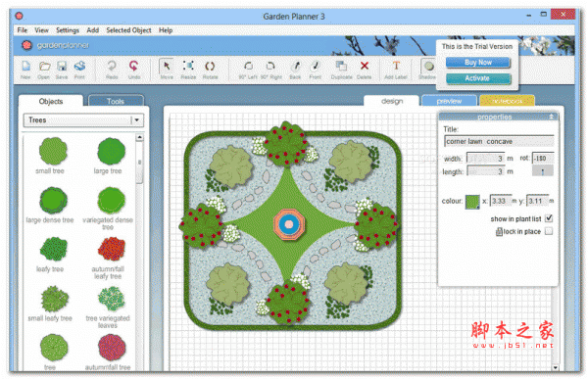Pick the large dense tree object

(53, 201)
